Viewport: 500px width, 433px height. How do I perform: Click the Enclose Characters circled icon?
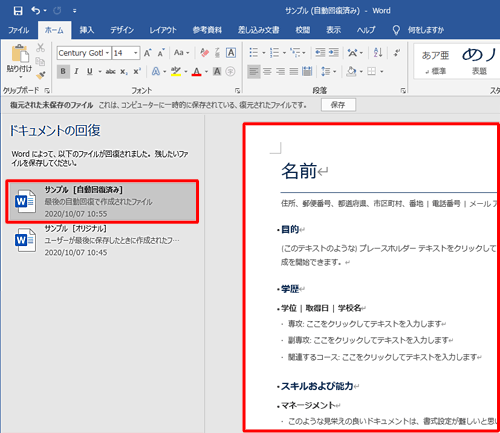[230, 71]
